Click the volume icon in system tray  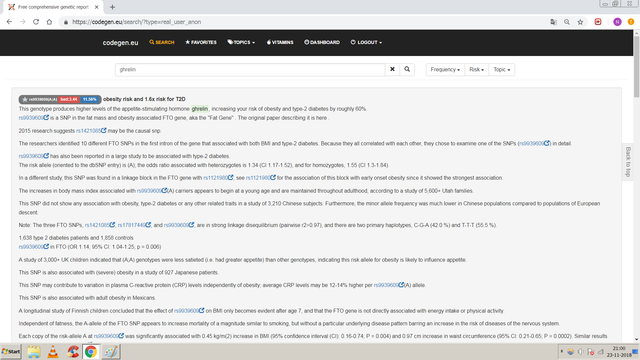[580, 351]
